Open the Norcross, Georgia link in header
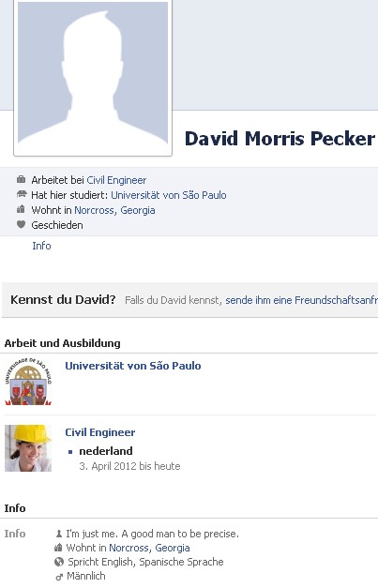This screenshot has height=588, width=378. [114, 210]
